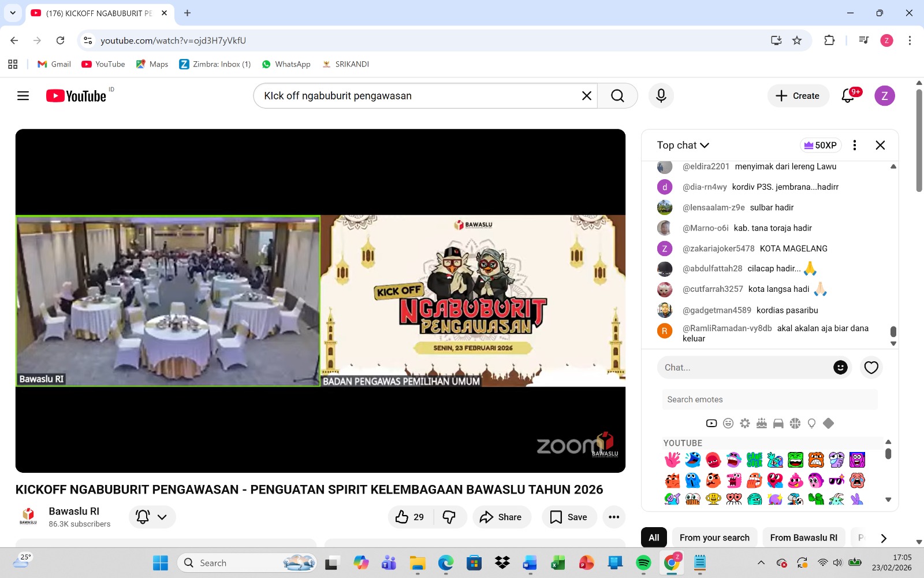924x578 pixels.
Task: Select the nature flower emoji category
Action: (745, 424)
